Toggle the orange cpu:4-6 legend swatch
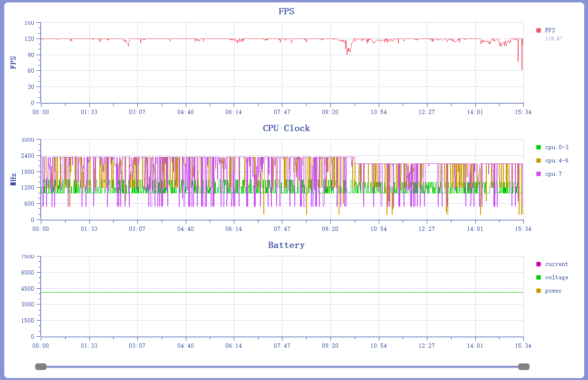This screenshot has height=380, width=588. point(539,161)
